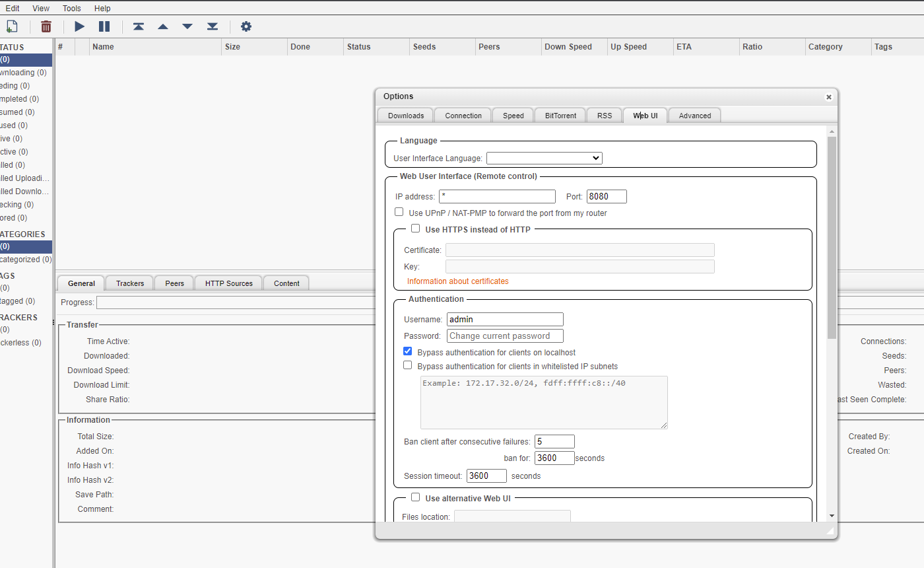Move torrent to top of queue icon
Viewport: 924px width, 568px height.
[x=138, y=26]
